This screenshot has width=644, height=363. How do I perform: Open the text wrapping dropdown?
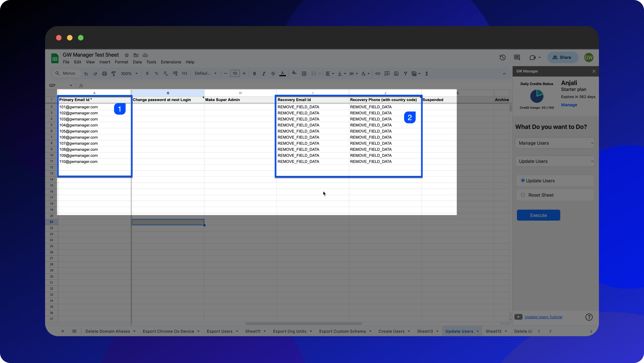tap(353, 74)
